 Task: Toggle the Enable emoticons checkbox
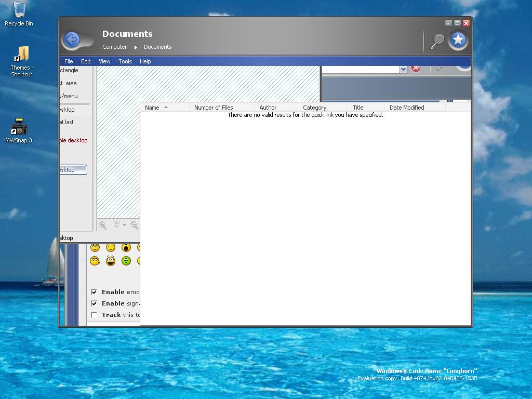point(95,292)
